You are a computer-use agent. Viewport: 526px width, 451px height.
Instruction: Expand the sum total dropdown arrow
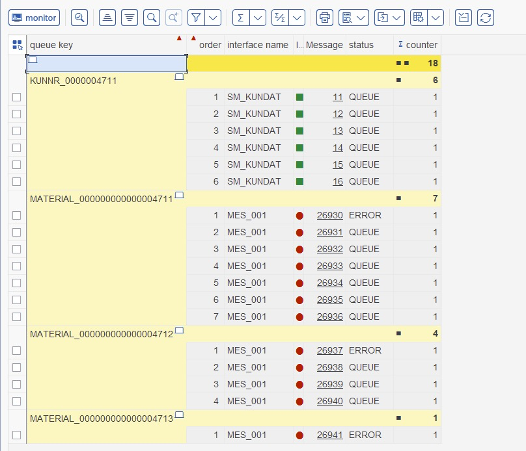tap(258, 17)
